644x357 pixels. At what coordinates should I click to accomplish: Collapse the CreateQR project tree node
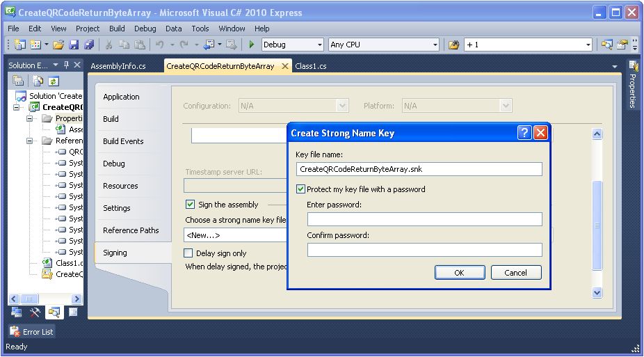point(17,107)
